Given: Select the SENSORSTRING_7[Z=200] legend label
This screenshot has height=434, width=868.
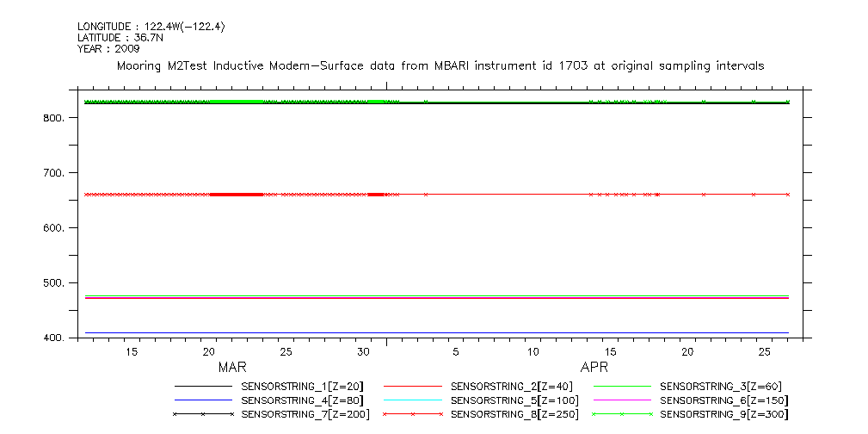Looking at the screenshot, I should pos(309,414).
